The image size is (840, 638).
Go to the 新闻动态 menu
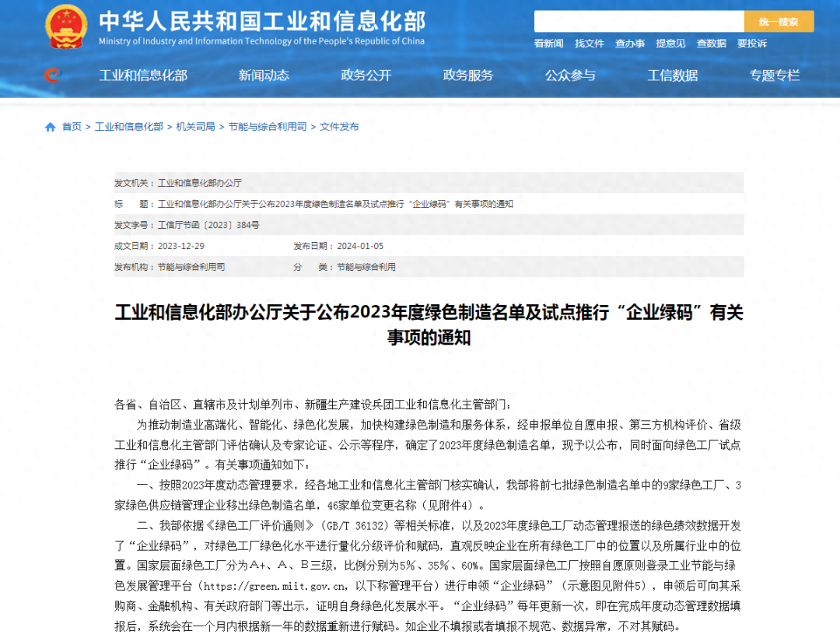(x=264, y=75)
